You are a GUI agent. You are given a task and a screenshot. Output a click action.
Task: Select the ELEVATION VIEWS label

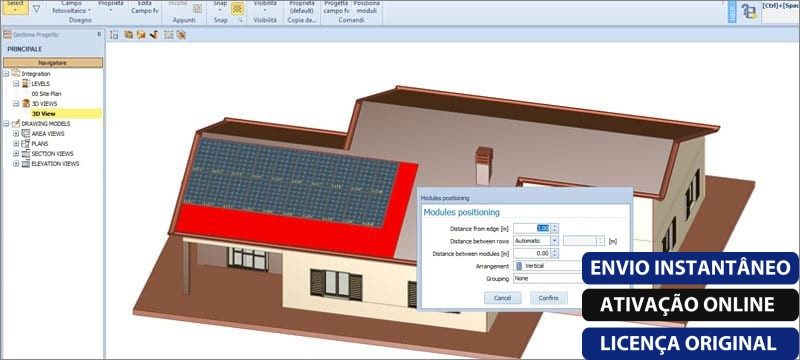click(55, 164)
